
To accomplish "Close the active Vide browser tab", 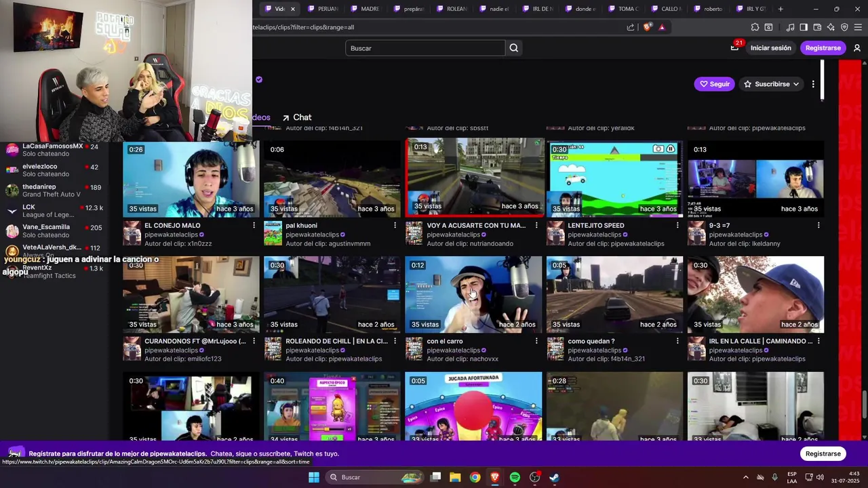I will pos(293,9).
